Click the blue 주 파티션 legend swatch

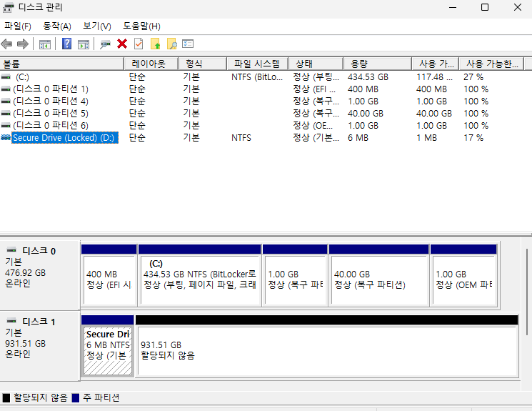tap(76, 397)
